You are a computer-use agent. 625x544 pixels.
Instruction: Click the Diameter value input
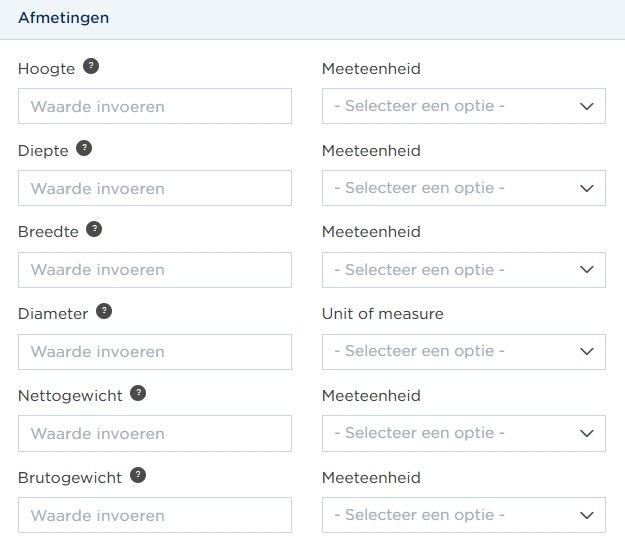click(x=155, y=352)
